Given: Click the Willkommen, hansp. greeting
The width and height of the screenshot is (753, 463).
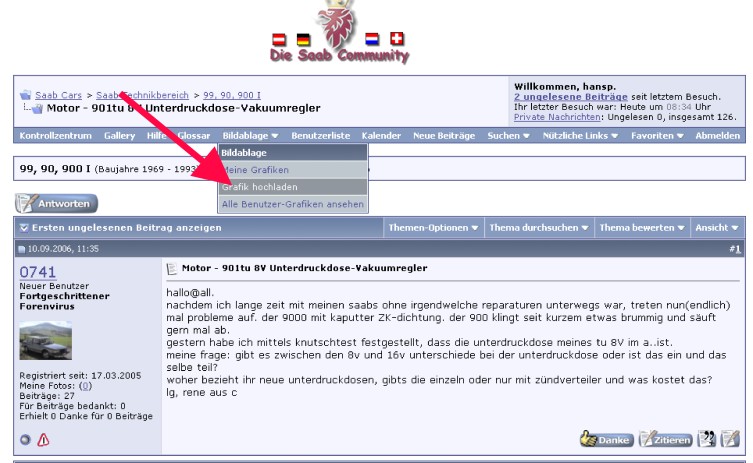Looking at the screenshot, I should 565,86.
